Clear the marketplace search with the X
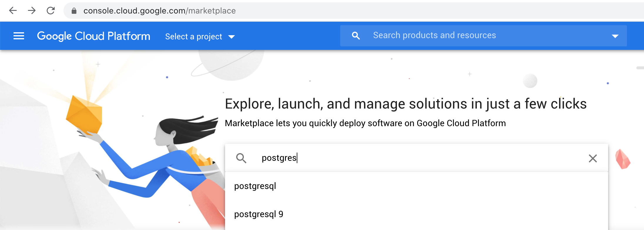The image size is (644, 230). (593, 158)
